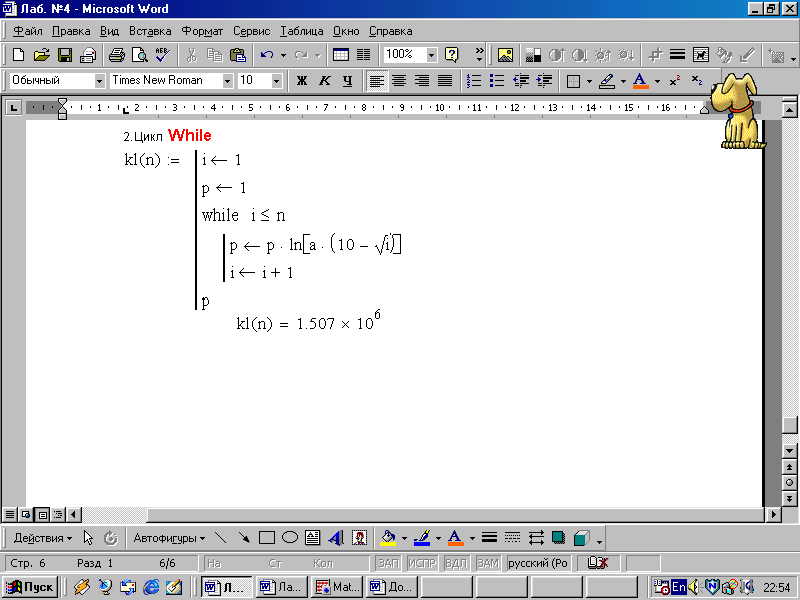Viewport: 800px width, 600px height.
Task: Apply subscript x₂ icon
Action: coord(697,81)
